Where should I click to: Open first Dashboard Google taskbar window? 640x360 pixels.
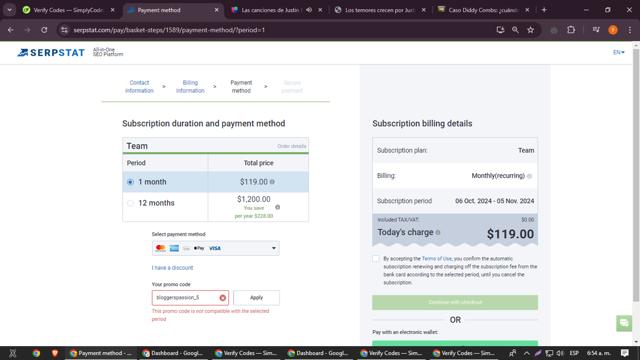point(173,353)
